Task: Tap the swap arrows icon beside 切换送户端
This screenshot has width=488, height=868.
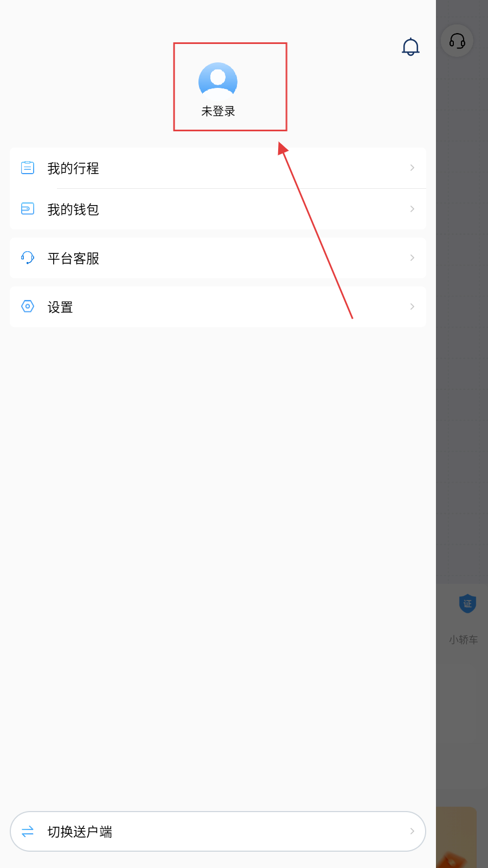Action: coord(28,831)
